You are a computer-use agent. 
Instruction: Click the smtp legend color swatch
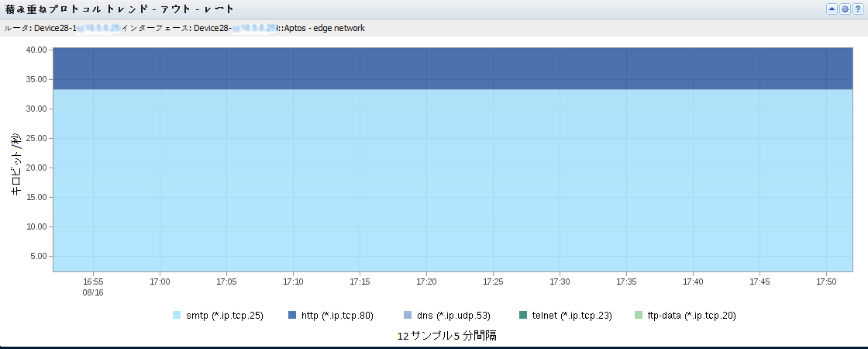click(x=177, y=315)
